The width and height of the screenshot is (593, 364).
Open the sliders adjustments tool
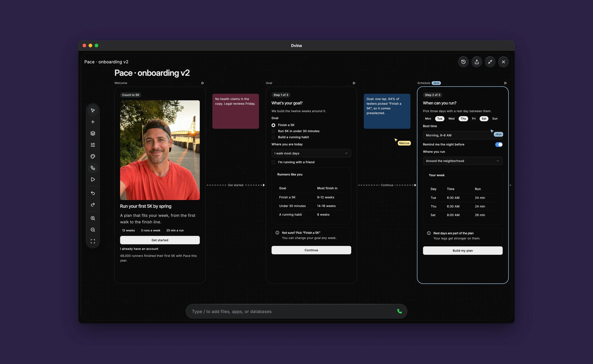coord(93,145)
